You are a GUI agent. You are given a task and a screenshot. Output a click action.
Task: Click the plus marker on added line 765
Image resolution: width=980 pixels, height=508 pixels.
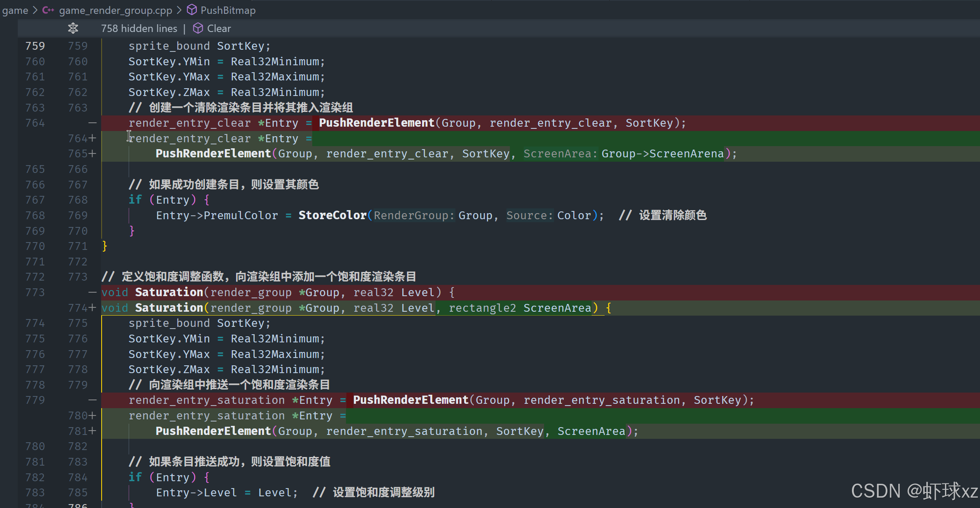click(x=92, y=153)
